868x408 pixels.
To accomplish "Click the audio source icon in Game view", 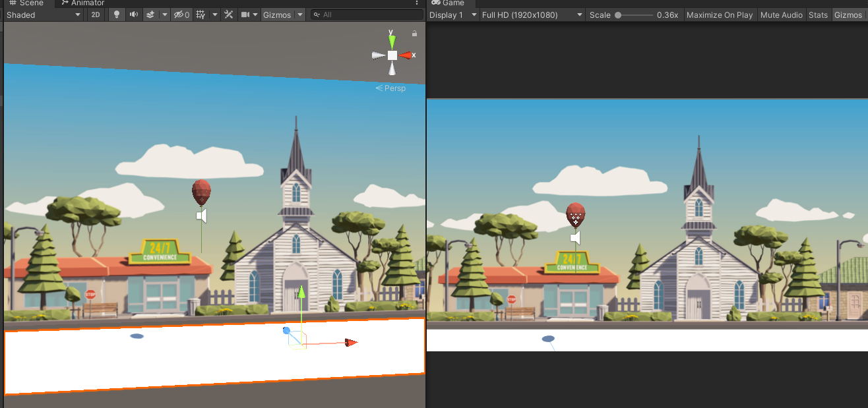I will [x=575, y=238].
